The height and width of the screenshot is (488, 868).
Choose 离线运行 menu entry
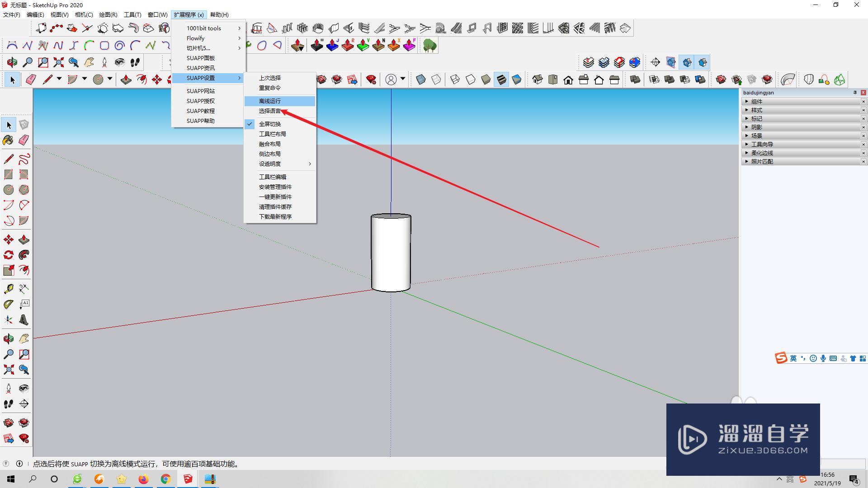280,101
